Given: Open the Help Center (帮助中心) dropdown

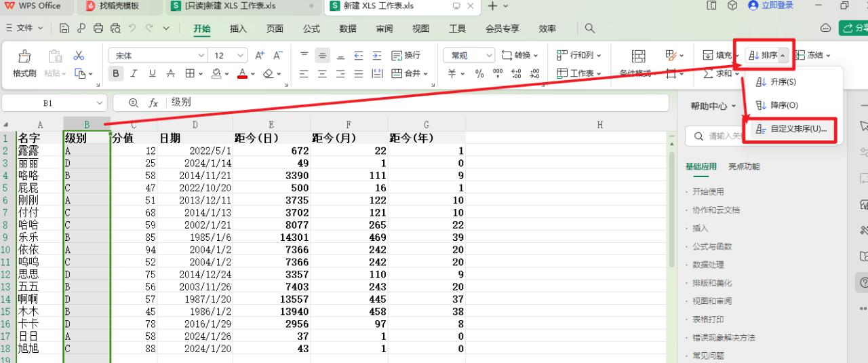Looking at the screenshot, I should (713, 106).
